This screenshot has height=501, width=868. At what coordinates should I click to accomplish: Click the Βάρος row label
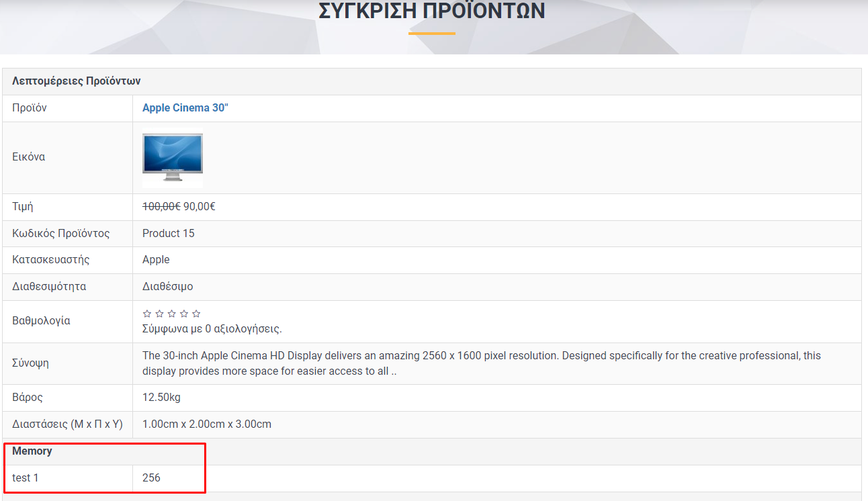pyautogui.click(x=28, y=398)
